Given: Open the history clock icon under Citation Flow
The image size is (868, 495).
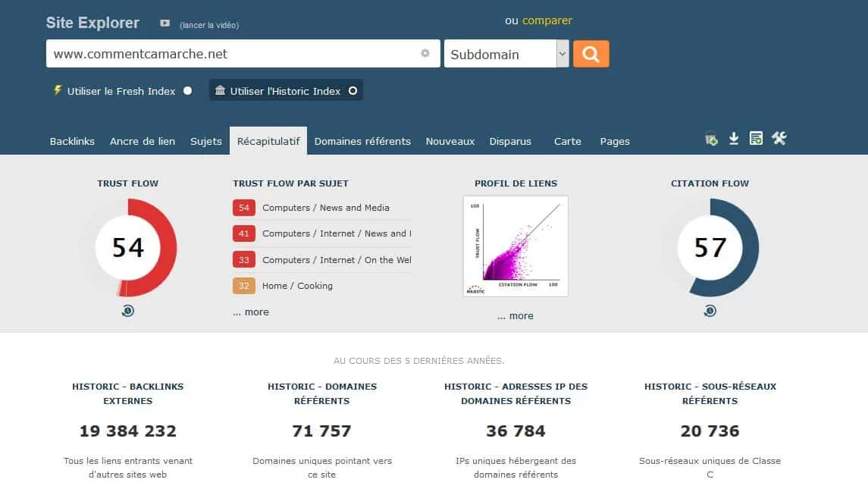Looking at the screenshot, I should [710, 311].
